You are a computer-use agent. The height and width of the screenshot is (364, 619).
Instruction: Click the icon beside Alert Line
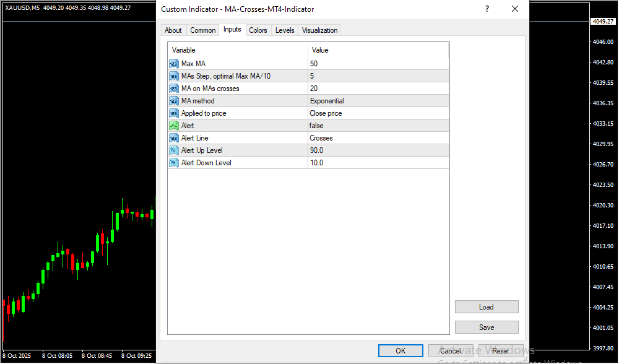pyautogui.click(x=173, y=138)
